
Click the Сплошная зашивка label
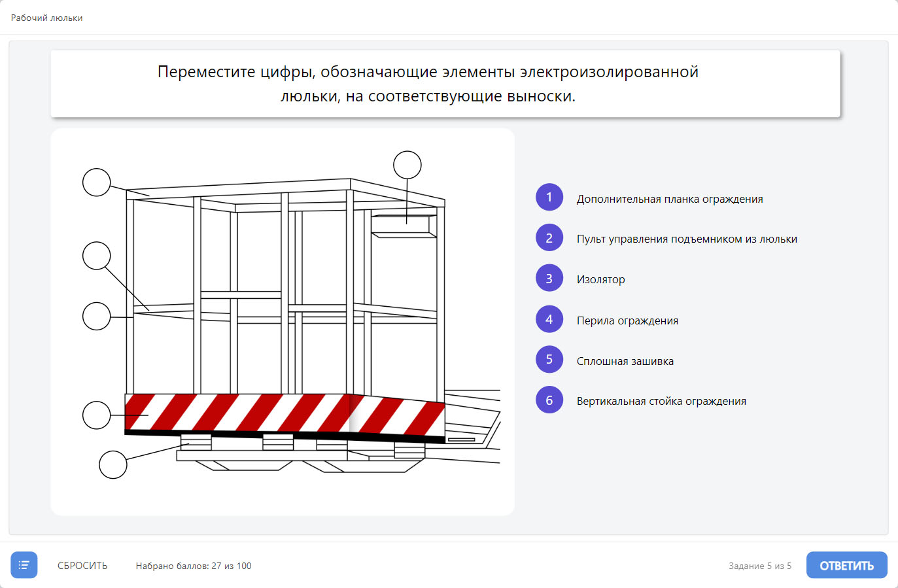coord(625,361)
